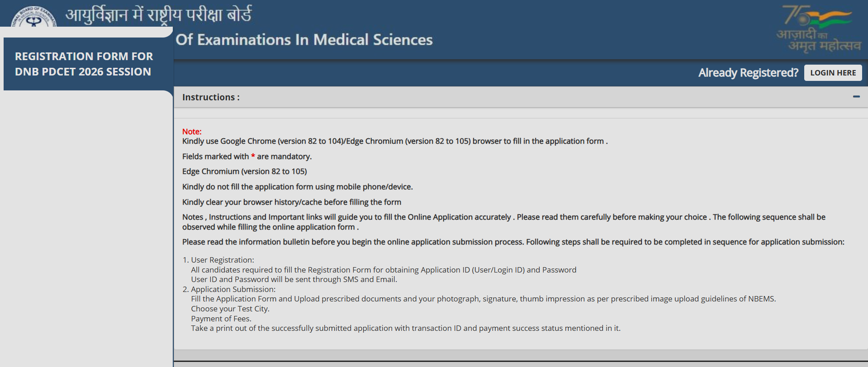
Task: Click the NBEMS circular logo
Action: 34,17
